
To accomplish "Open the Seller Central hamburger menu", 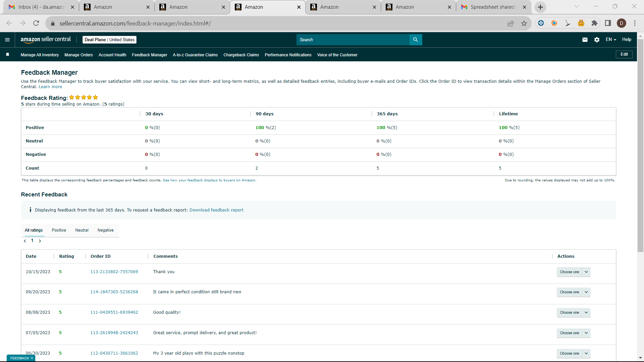I will coord(7,40).
